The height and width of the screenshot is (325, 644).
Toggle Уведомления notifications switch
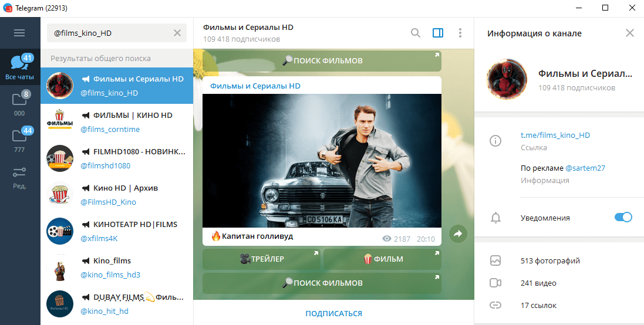(623, 218)
